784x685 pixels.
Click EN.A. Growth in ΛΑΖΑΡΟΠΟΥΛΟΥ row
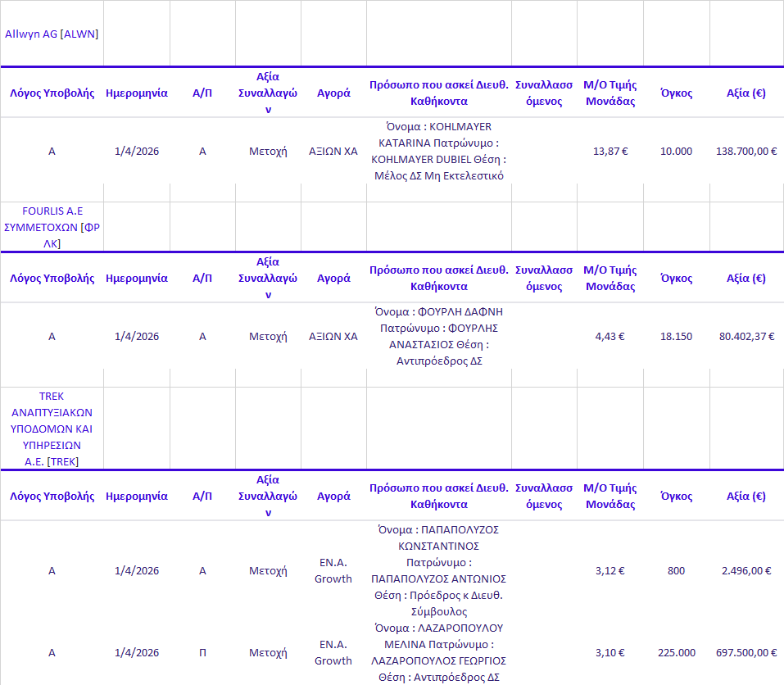tap(333, 652)
